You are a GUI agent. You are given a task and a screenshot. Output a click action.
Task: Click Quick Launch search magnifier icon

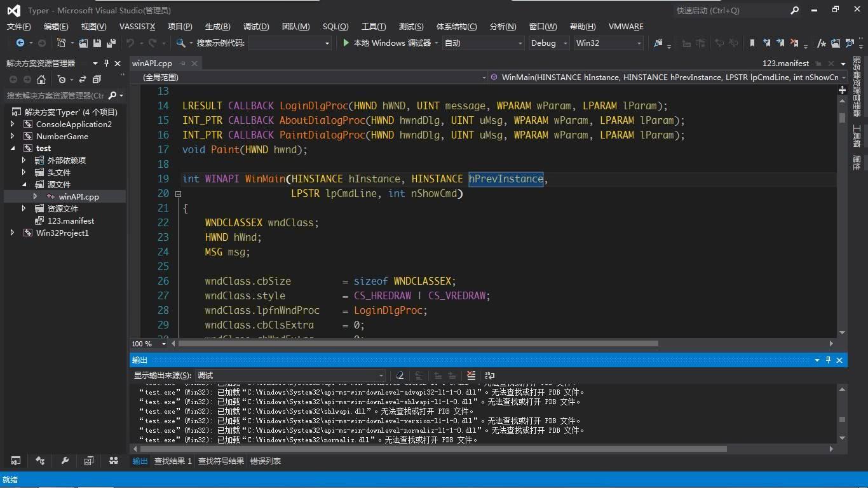pyautogui.click(x=794, y=10)
